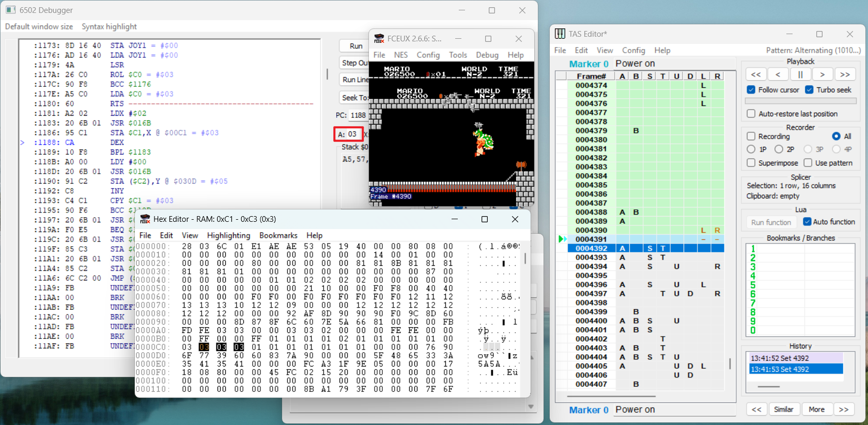
Task: Click the FCEUX emulator window icon
Action: click(x=379, y=38)
